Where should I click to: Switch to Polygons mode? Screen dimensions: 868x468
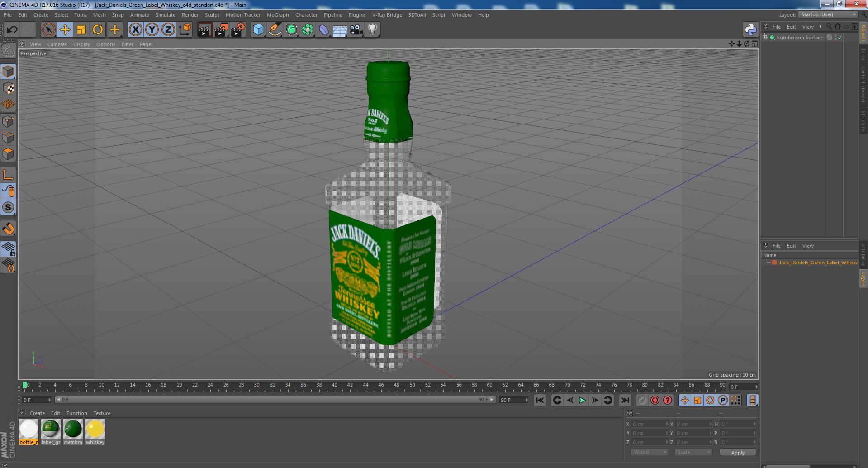pyautogui.click(x=8, y=154)
